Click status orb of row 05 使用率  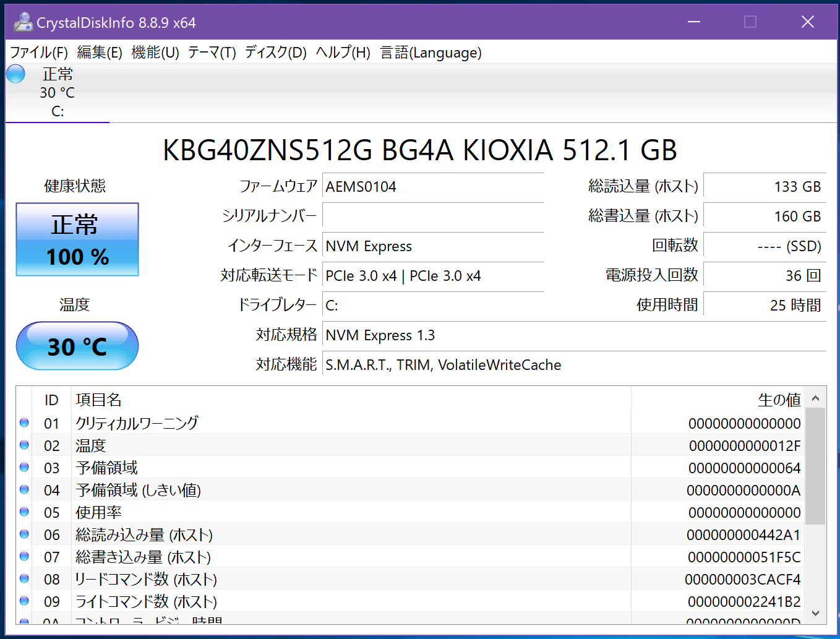(x=24, y=512)
